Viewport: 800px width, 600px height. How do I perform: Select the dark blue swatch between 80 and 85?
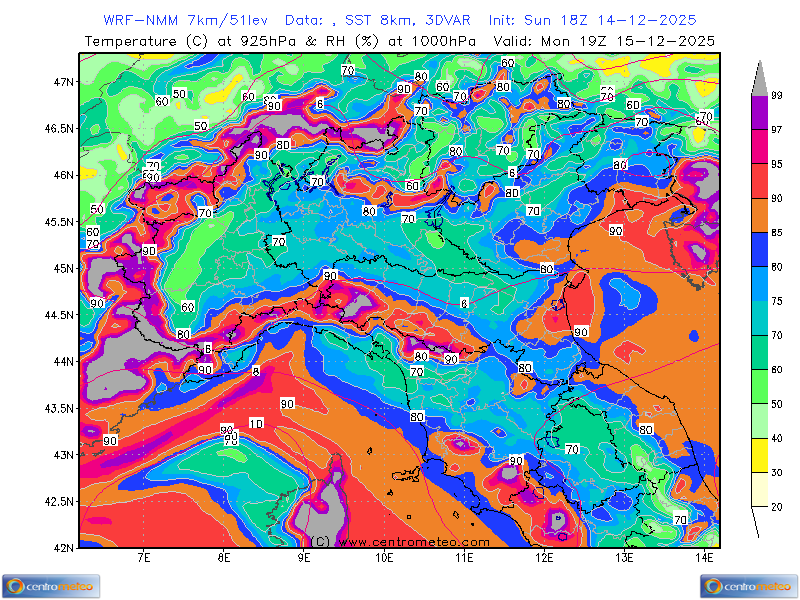760,251
